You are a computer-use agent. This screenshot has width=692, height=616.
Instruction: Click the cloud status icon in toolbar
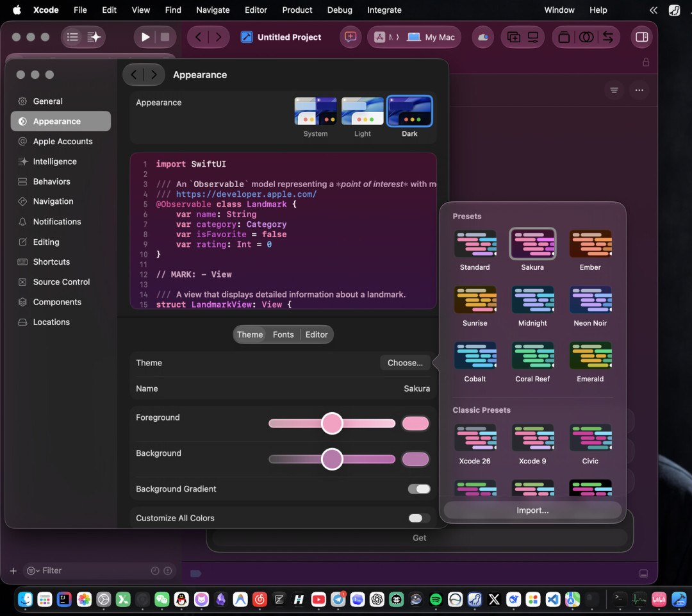483,37
